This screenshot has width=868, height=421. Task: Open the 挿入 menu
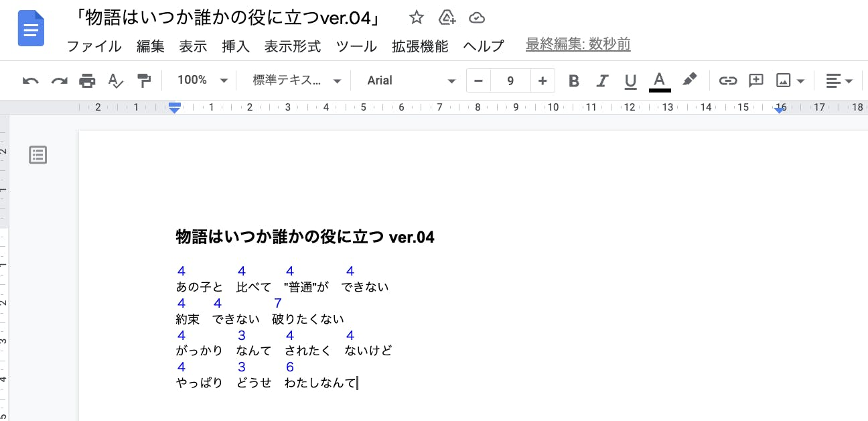[236, 46]
